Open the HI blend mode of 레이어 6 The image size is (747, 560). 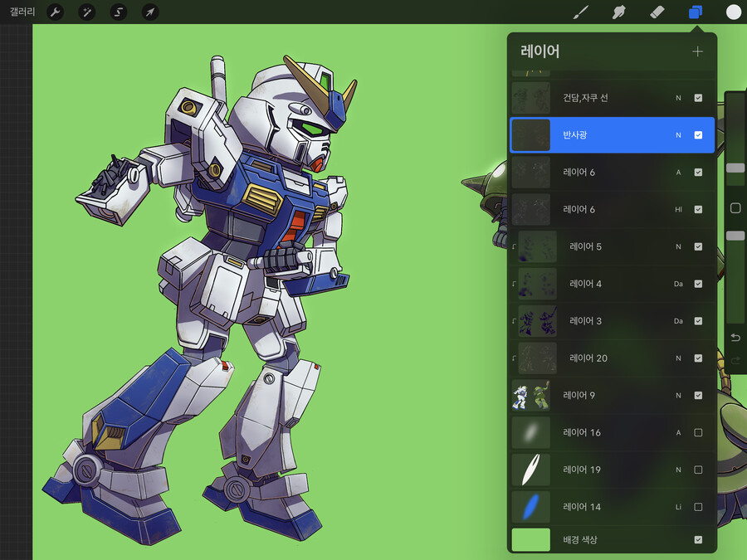point(678,210)
